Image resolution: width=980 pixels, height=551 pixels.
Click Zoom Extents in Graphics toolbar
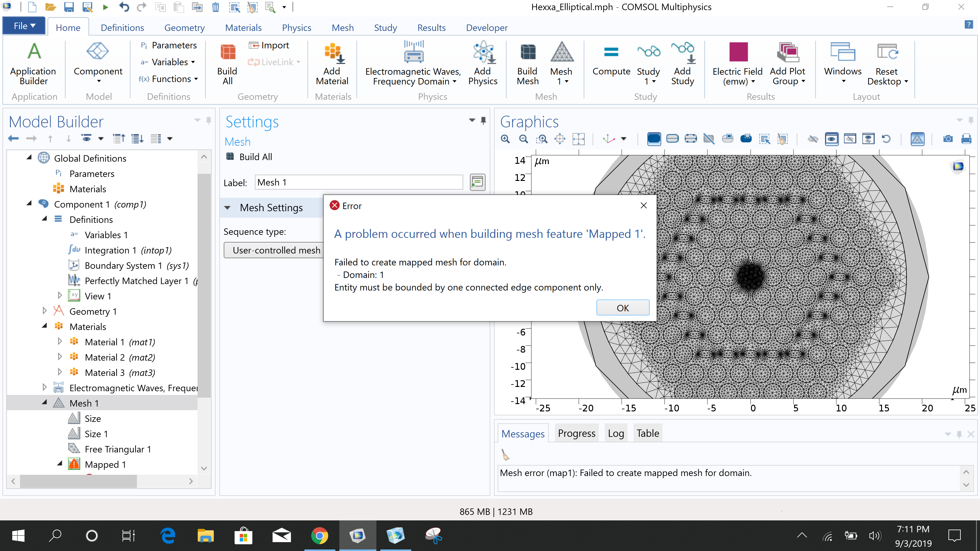coord(578,139)
